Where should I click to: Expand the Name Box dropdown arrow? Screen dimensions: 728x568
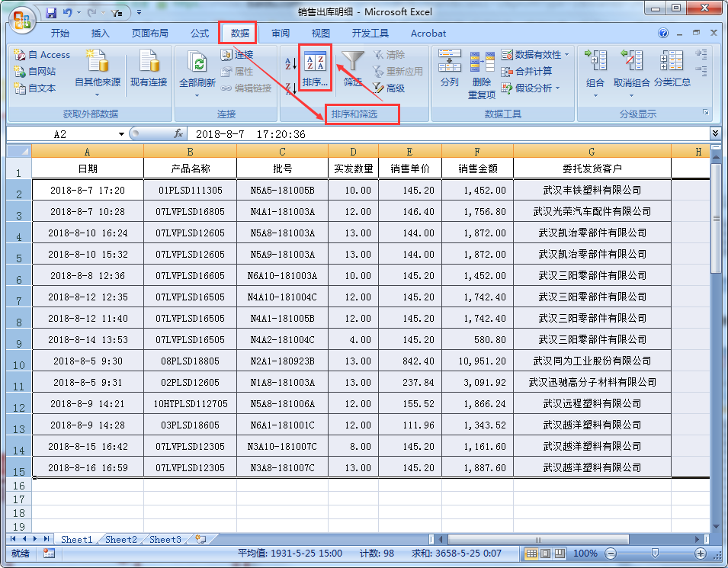click(122, 133)
